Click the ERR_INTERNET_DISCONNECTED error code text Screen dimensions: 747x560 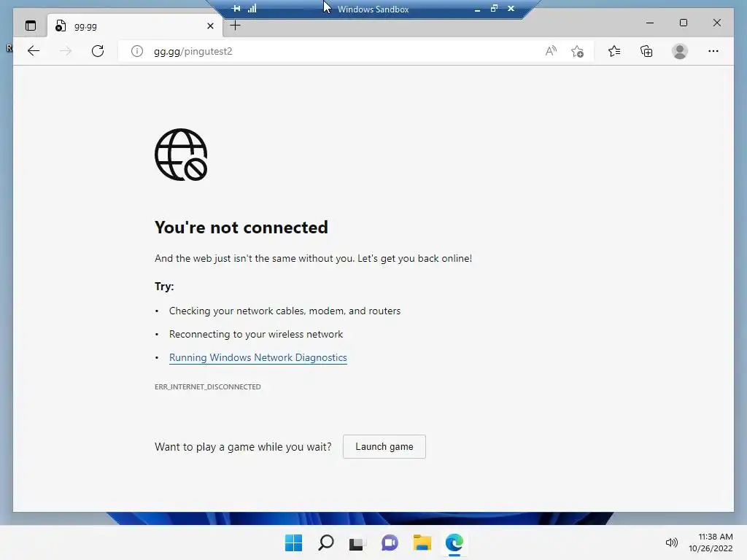(208, 386)
